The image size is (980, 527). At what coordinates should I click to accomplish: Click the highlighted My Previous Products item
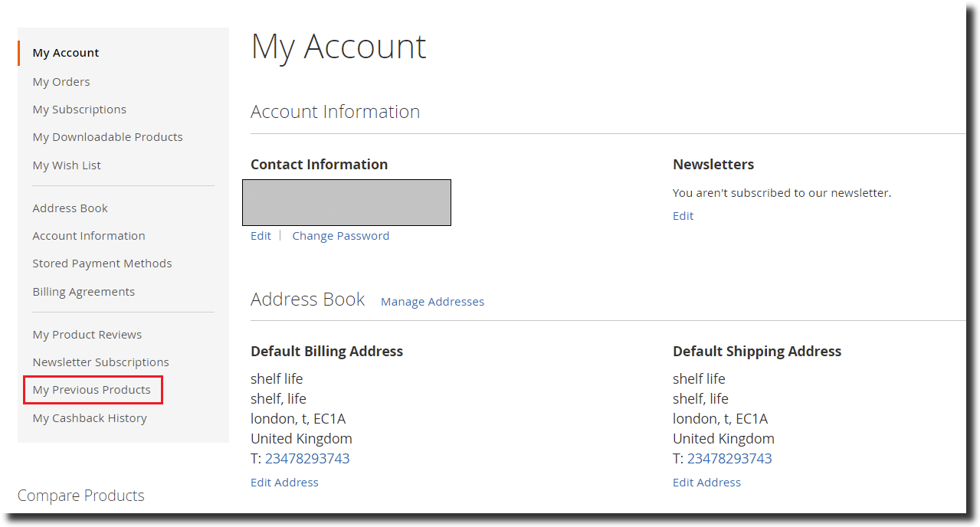(x=91, y=390)
